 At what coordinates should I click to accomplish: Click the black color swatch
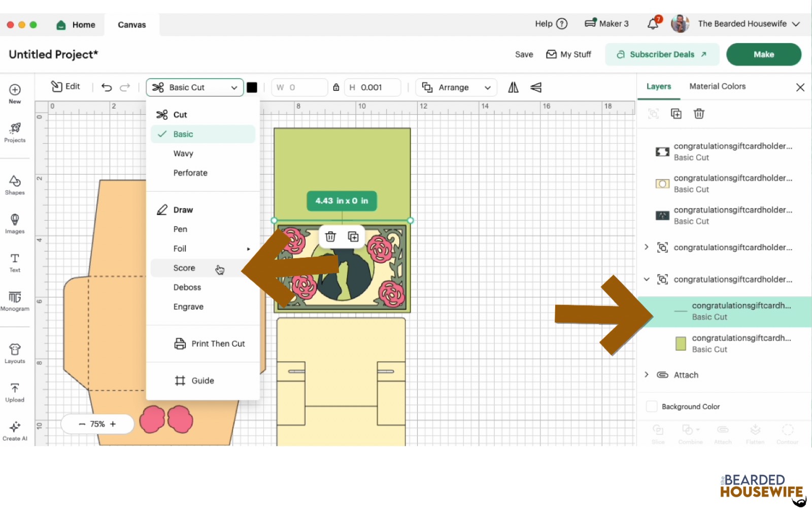click(252, 87)
